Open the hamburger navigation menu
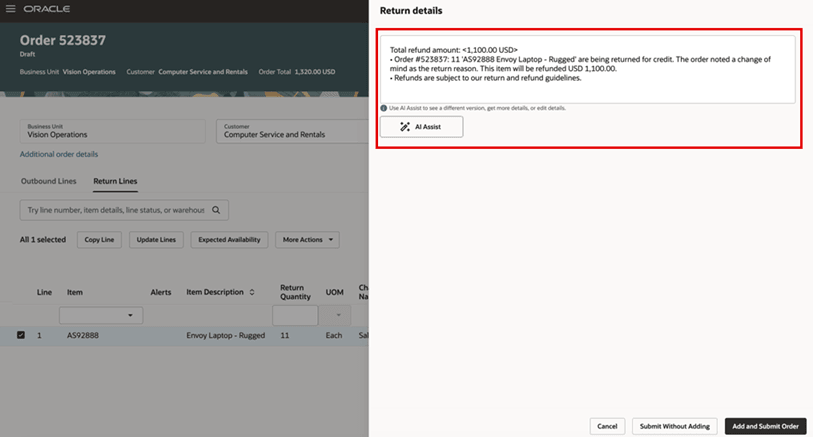 click(10, 9)
